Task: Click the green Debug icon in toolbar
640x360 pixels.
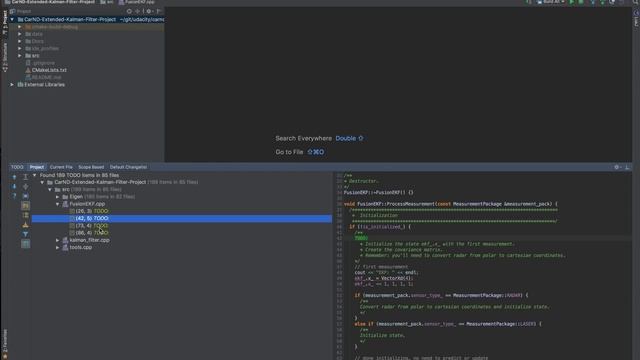Action: (581, 2)
